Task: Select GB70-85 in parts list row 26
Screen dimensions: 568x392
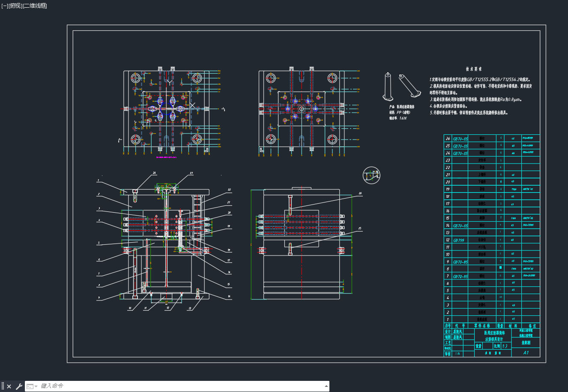Action: pos(460,139)
